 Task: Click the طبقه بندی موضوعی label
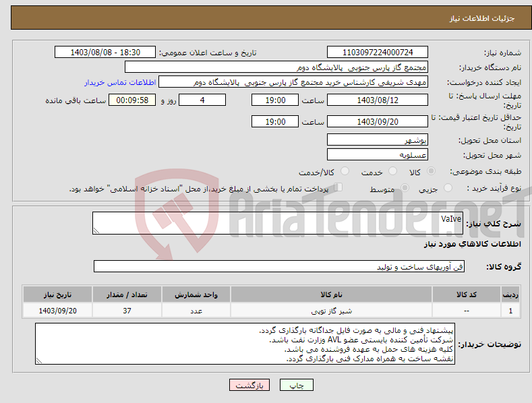coord(485,171)
